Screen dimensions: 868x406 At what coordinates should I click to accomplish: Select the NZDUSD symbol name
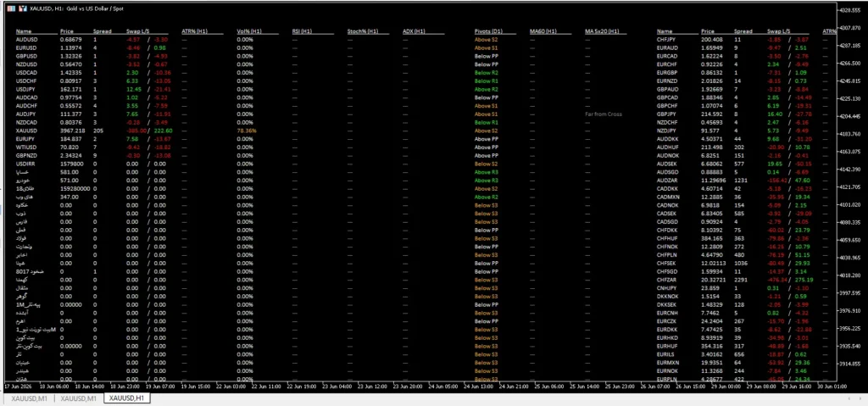tap(26, 64)
